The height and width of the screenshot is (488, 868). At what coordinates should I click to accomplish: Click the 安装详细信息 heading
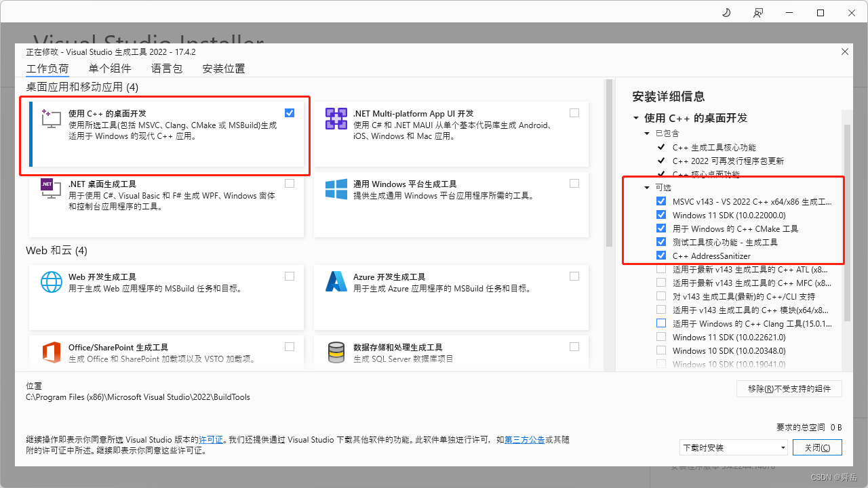click(668, 96)
